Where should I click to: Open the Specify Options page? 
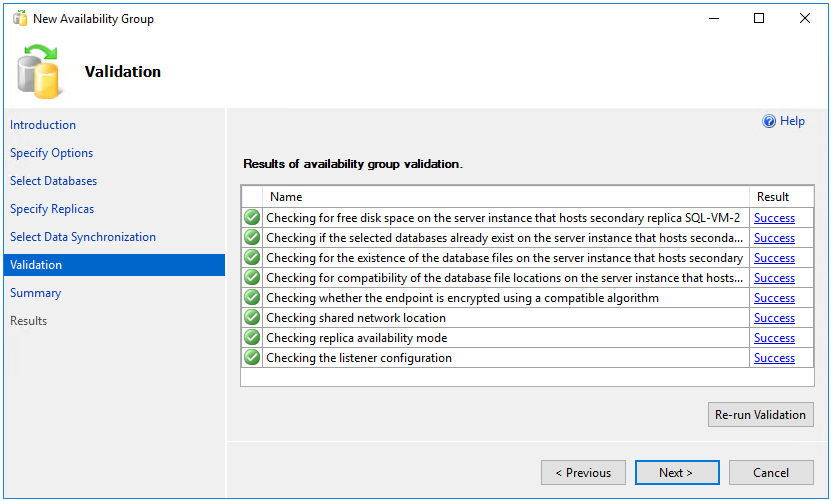[x=52, y=153]
